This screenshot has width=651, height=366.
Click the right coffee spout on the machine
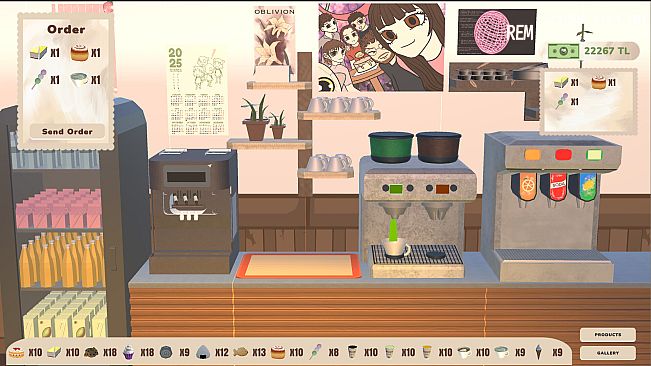[x=437, y=211]
